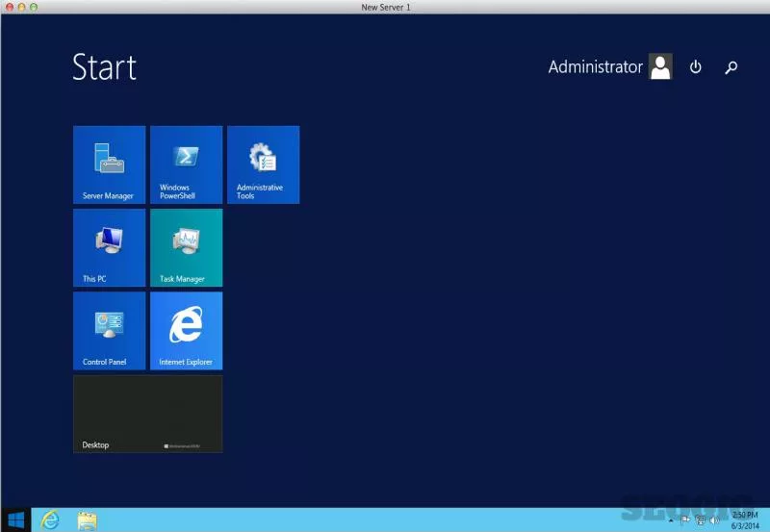Click the taskbar clock and date

point(745,520)
